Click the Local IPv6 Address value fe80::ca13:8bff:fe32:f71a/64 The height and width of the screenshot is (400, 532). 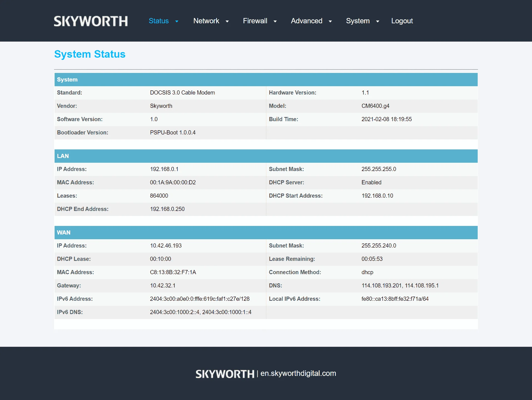(395, 299)
